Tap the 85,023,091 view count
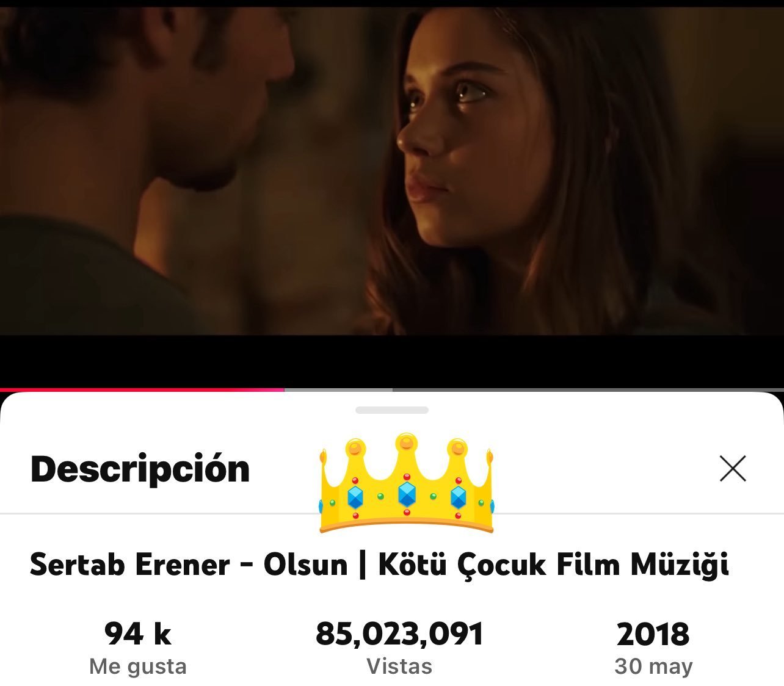Screen dimensions: 784x686 pos(399,634)
